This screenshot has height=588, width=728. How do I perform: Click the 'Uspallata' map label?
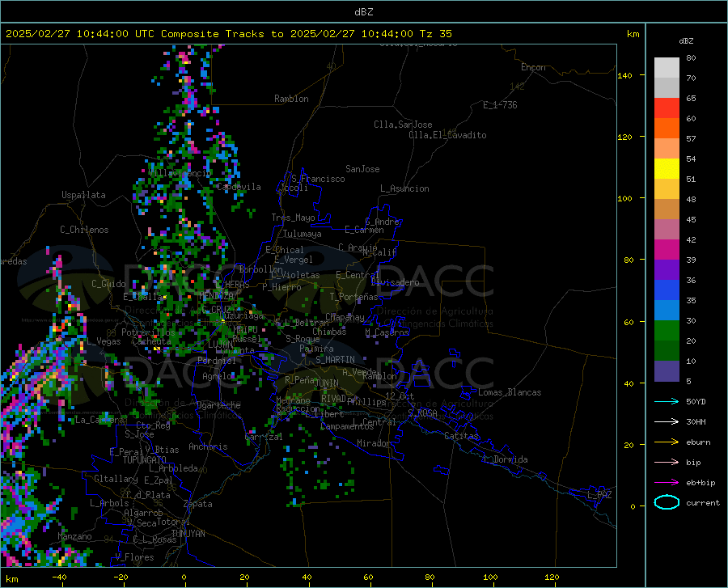click(x=83, y=196)
